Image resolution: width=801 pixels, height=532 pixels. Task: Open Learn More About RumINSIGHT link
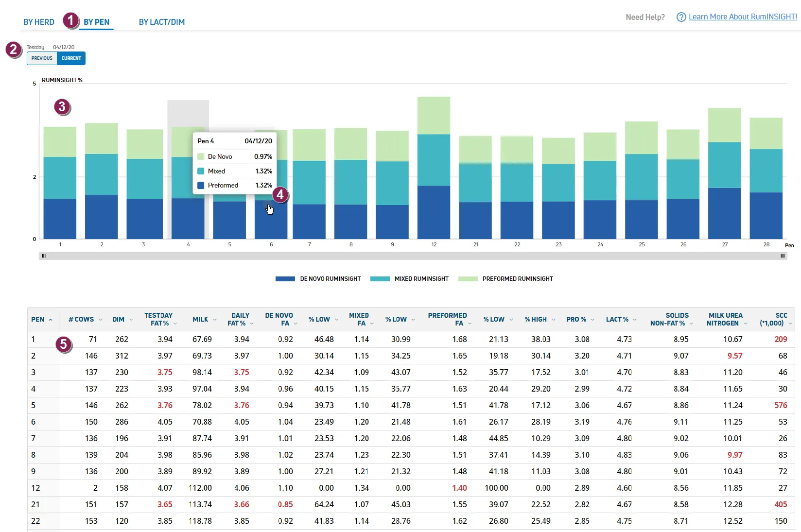tap(743, 17)
